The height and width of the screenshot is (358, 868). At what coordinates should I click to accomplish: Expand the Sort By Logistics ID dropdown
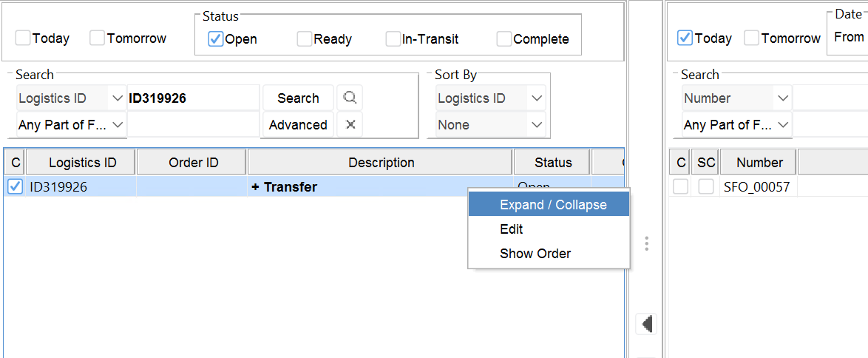click(491, 98)
